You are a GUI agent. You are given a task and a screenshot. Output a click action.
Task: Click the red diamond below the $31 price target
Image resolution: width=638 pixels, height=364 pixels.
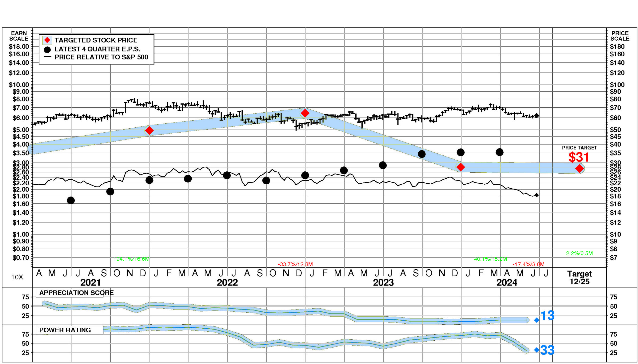click(x=579, y=168)
